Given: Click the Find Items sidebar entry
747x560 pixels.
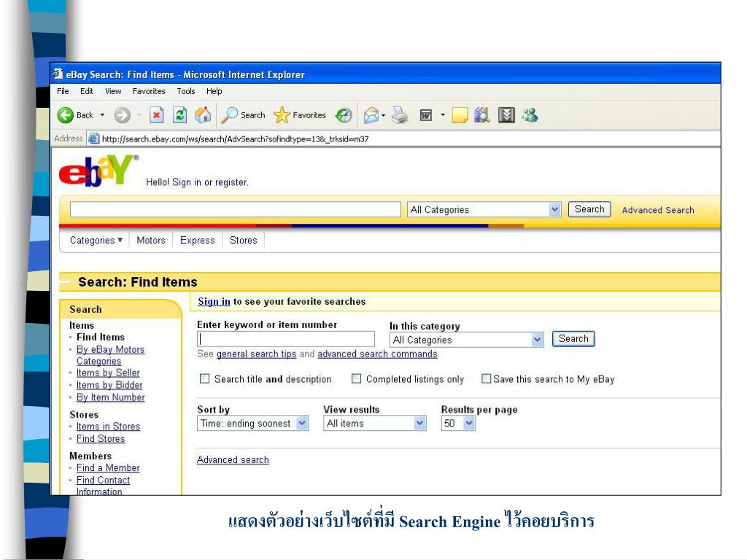Looking at the screenshot, I should [x=101, y=337].
